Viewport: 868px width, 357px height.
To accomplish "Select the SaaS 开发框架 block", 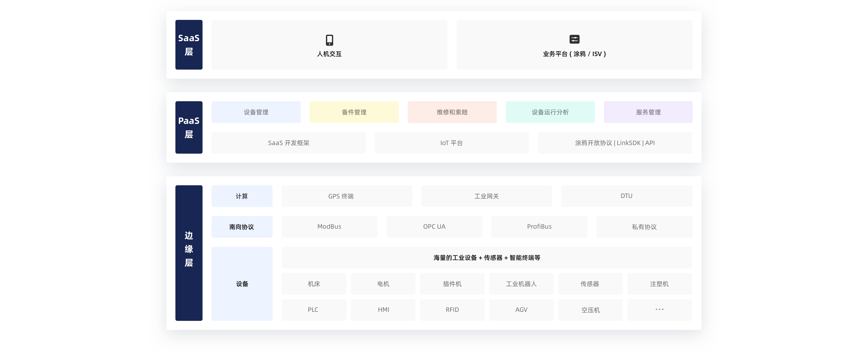I will click(288, 143).
